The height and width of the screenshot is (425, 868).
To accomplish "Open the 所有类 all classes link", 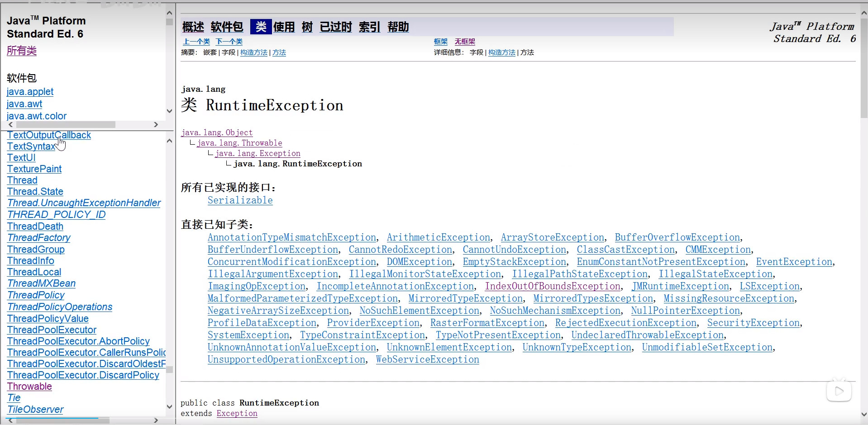I will (22, 51).
